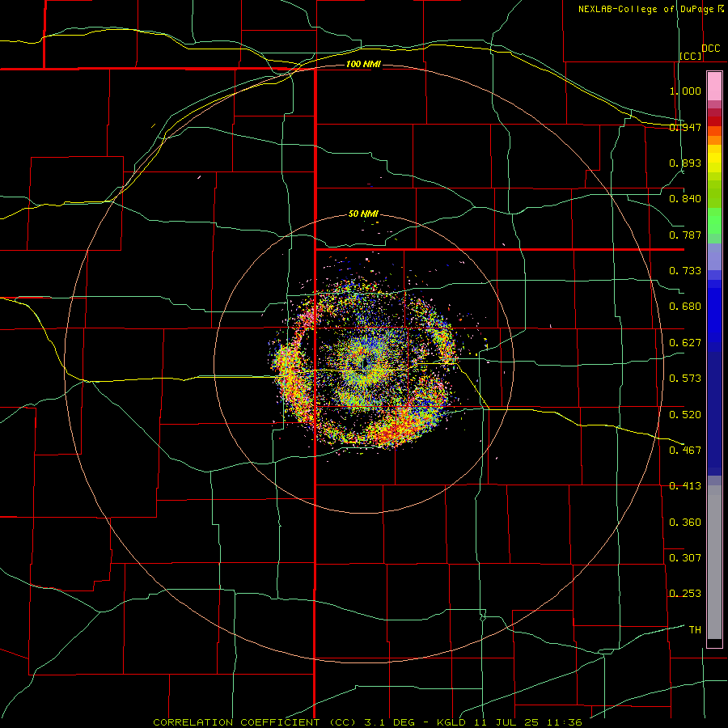Click the 50 NMI range ring label

point(363,214)
